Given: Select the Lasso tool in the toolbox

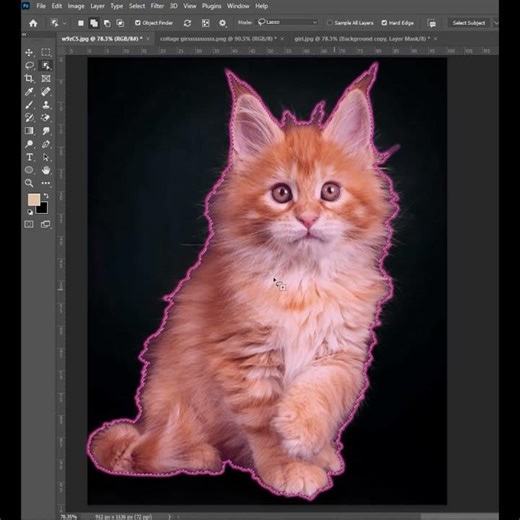Looking at the screenshot, I should [x=29, y=65].
